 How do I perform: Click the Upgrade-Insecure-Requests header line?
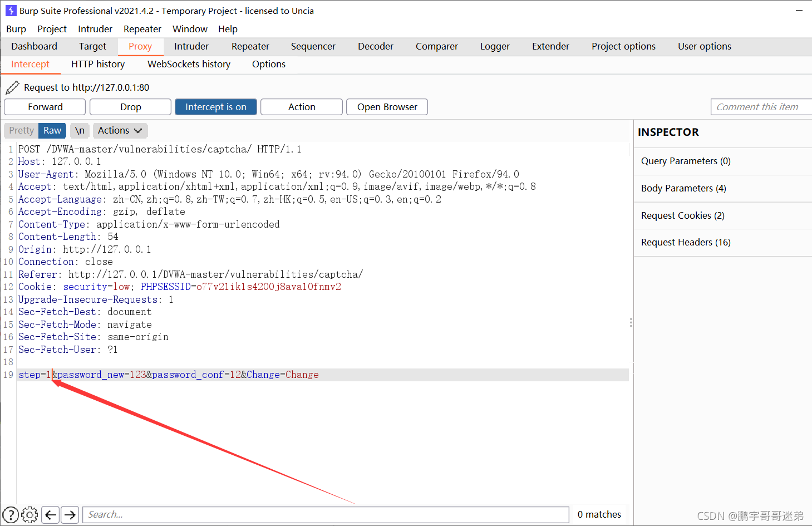coord(96,299)
